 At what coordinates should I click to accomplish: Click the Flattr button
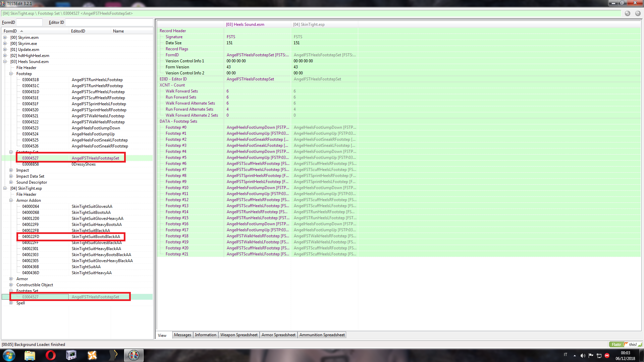click(616, 345)
